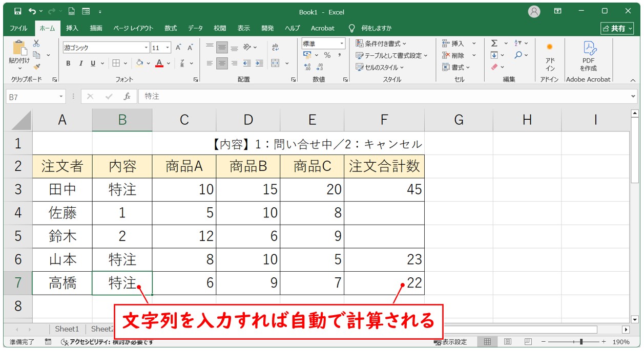Click the Format Painter brush icon

tap(36, 67)
